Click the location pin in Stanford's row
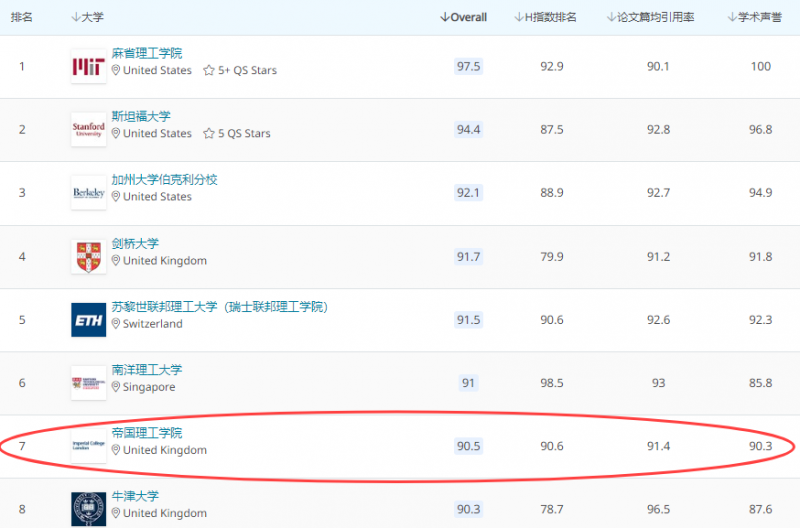The width and height of the screenshot is (800, 528). 116,134
